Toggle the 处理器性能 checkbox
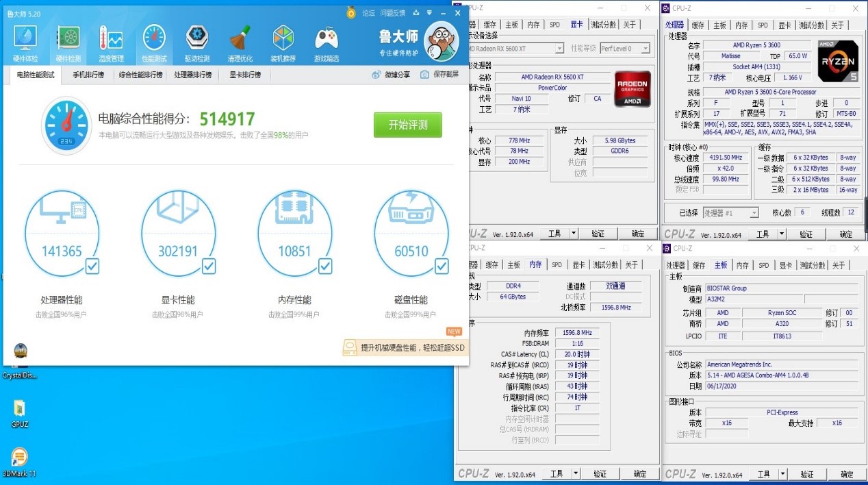This screenshot has width=868, height=485. tap(92, 266)
